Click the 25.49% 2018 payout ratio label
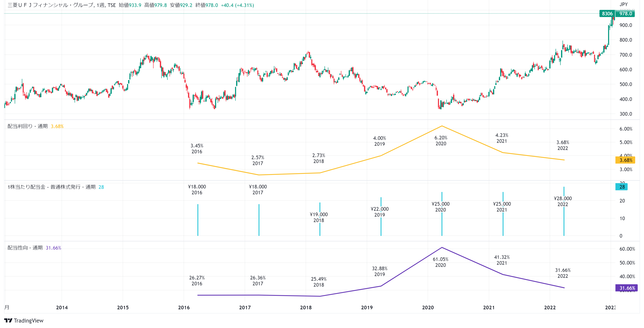Viewport: 644px width, 328px height. click(x=319, y=282)
